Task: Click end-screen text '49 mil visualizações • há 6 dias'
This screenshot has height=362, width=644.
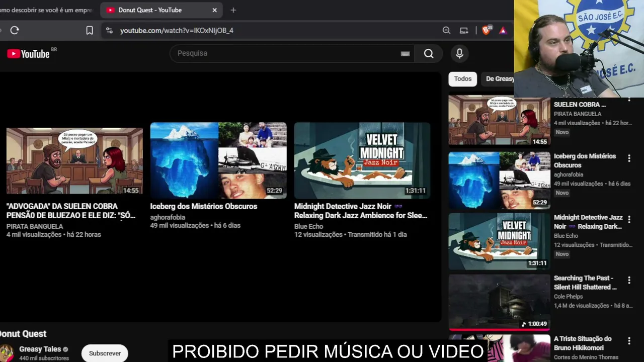Action: click(x=195, y=225)
